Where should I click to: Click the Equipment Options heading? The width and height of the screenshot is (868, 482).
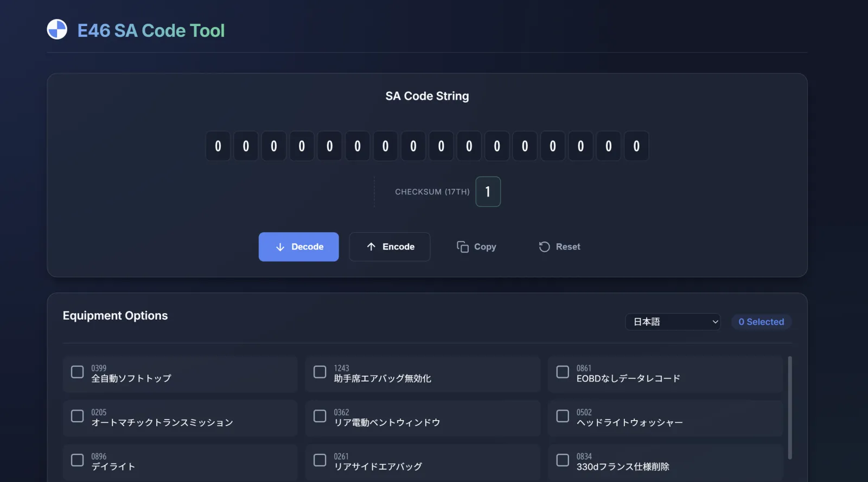(x=115, y=316)
